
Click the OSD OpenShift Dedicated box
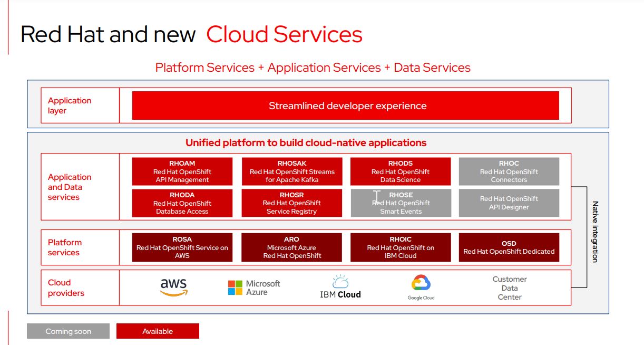(509, 247)
